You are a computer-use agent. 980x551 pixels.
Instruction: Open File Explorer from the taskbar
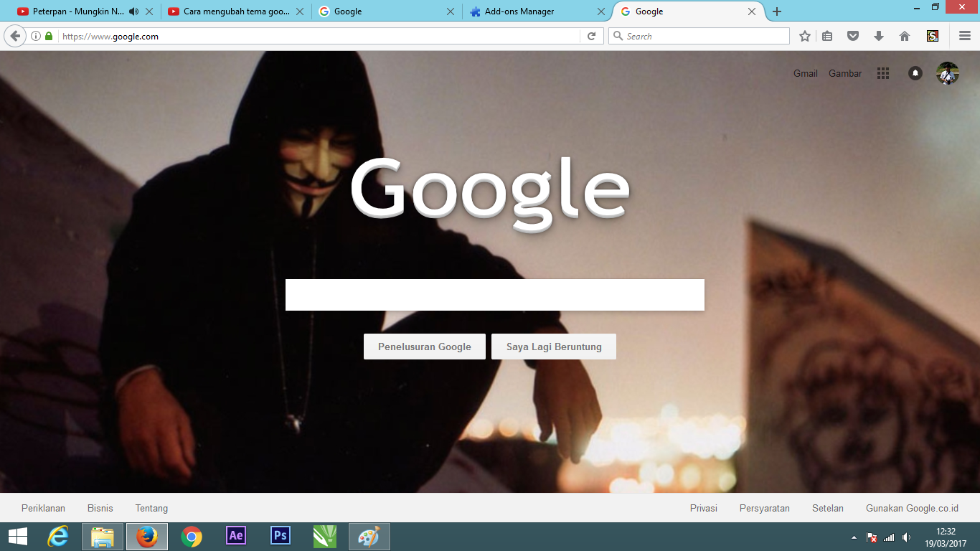pos(102,537)
